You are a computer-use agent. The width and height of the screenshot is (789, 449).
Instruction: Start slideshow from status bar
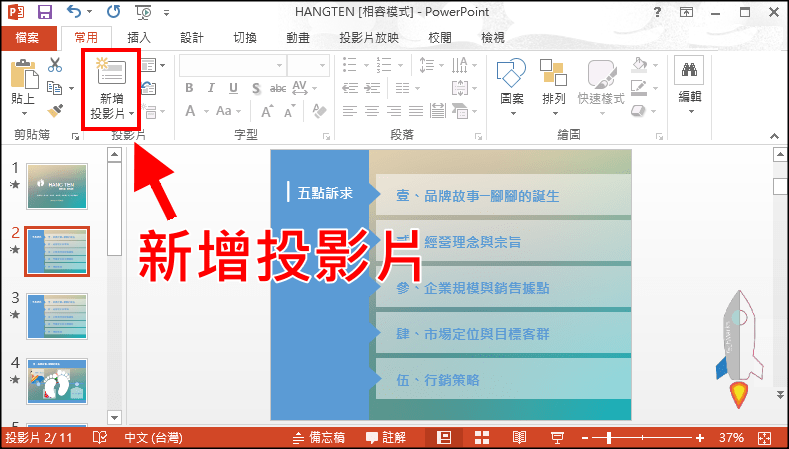[x=557, y=437]
